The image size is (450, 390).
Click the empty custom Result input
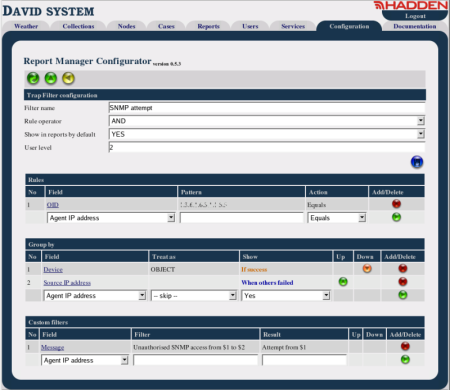pos(304,360)
